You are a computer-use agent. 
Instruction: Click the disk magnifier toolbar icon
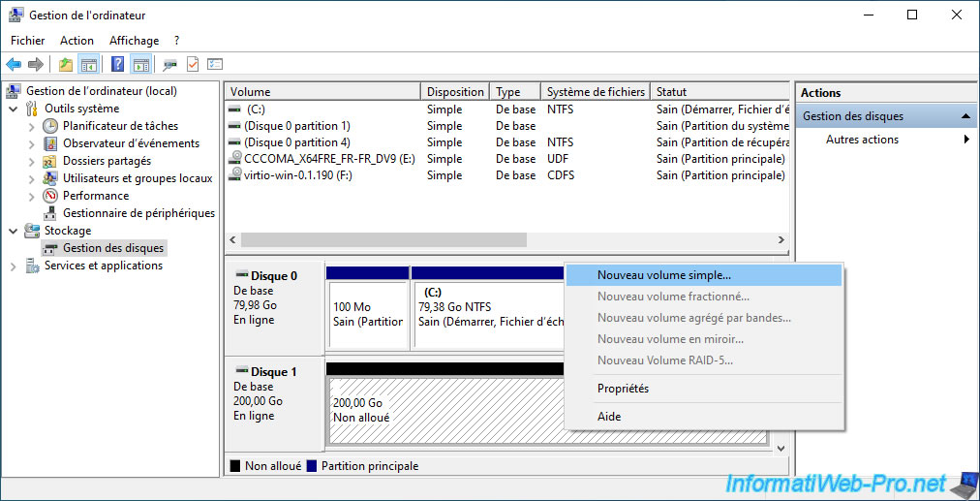coord(170,64)
